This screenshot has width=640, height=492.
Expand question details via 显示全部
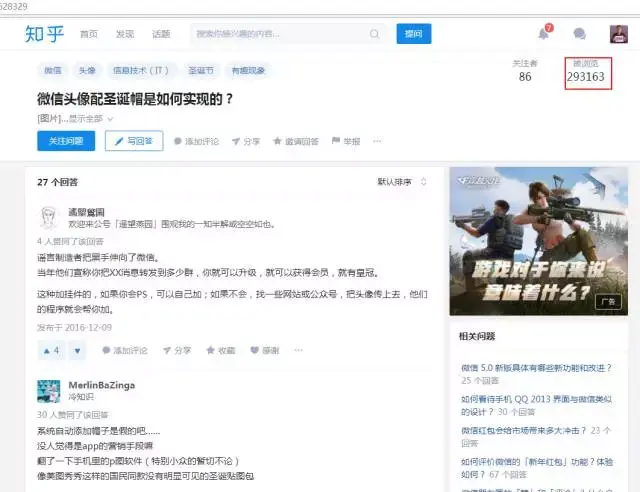point(91,119)
